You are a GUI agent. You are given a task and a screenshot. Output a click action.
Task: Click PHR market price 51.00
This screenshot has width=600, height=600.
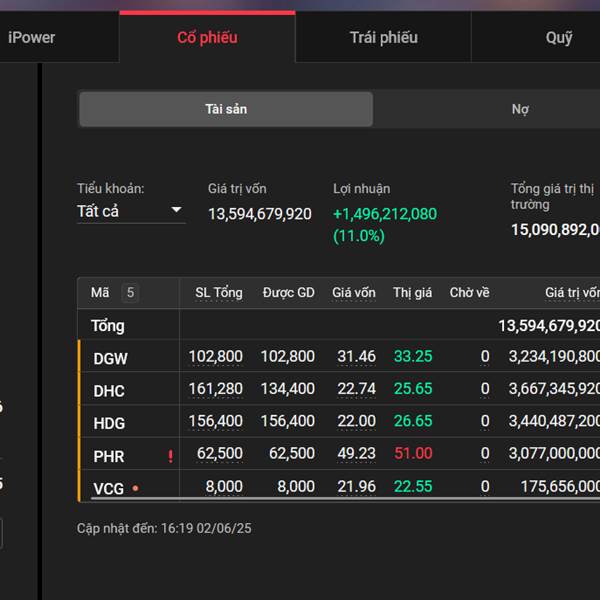413,453
